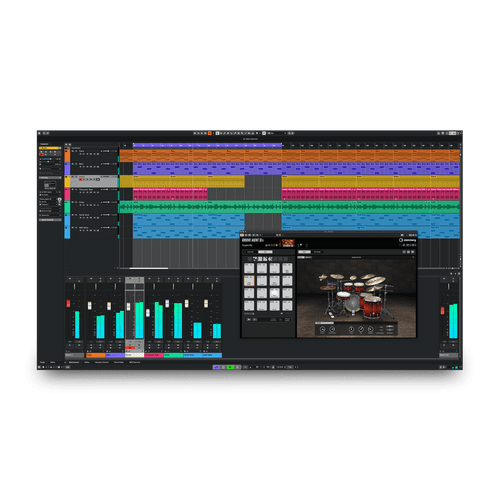Switch to the Track tab at bottom left

point(42,362)
